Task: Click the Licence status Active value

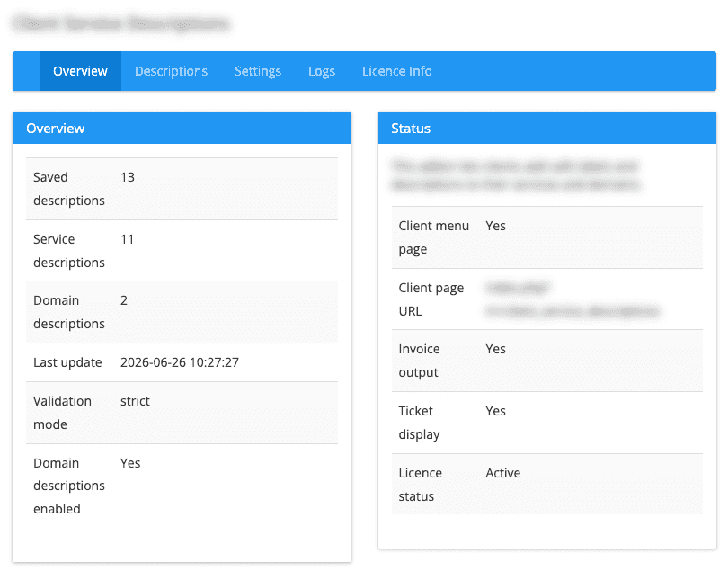Action: (x=502, y=473)
